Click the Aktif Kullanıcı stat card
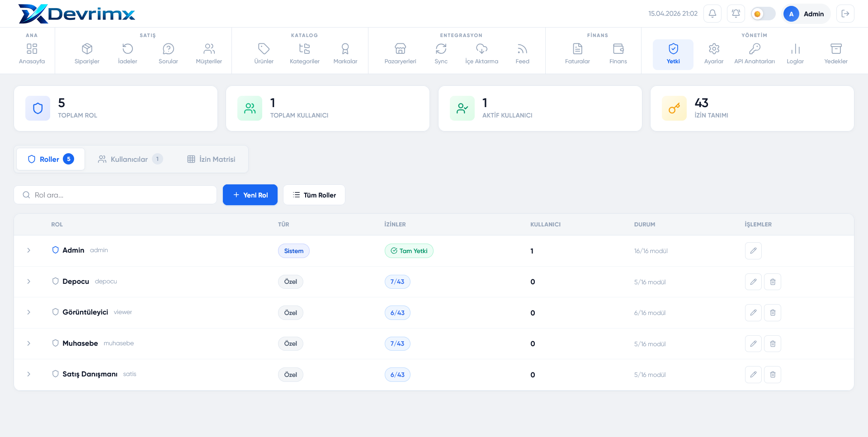This screenshot has width=868, height=437. coord(540,108)
